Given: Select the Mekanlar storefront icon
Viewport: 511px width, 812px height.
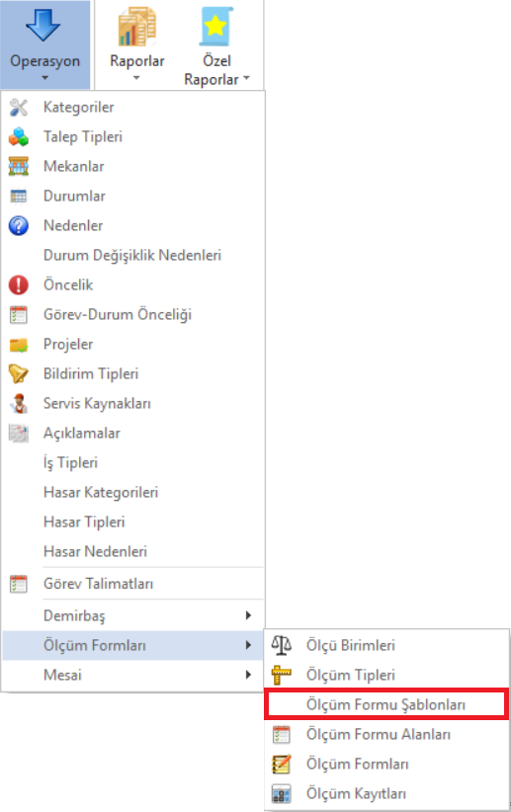Looking at the screenshot, I should tap(19, 166).
